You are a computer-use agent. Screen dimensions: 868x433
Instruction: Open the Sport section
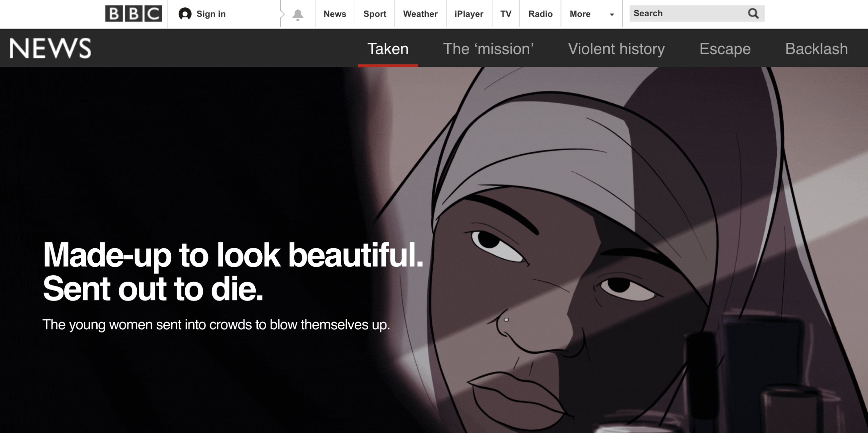pos(375,14)
